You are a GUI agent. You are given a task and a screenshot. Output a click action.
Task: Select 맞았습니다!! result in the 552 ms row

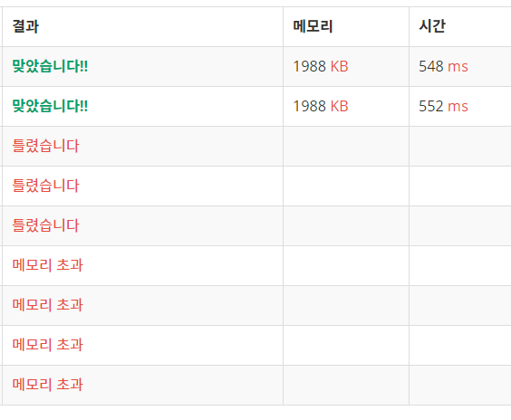pos(50,106)
